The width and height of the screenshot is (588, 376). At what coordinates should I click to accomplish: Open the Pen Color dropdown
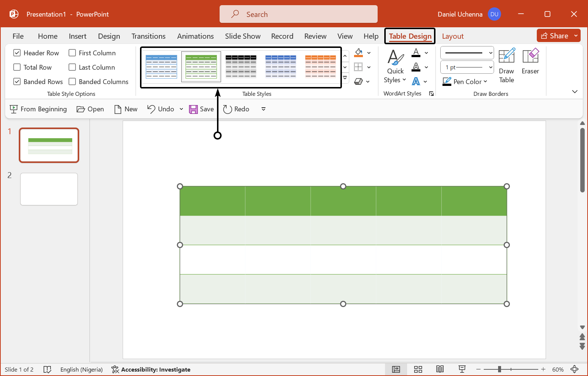tap(465, 81)
